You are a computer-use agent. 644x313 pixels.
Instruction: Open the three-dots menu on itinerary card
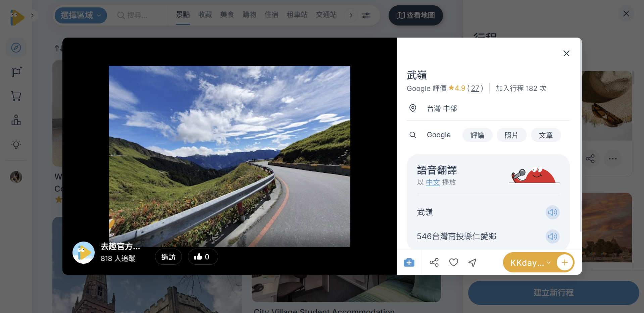click(x=613, y=159)
